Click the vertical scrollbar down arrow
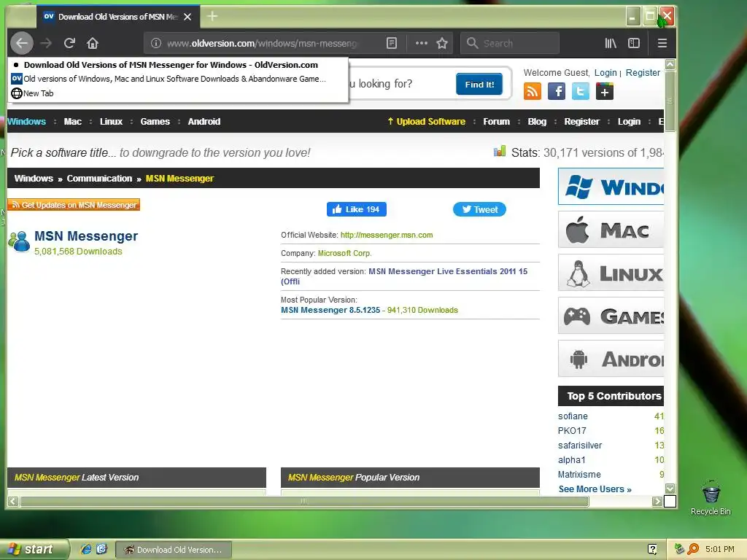747x560 pixels. click(x=670, y=489)
